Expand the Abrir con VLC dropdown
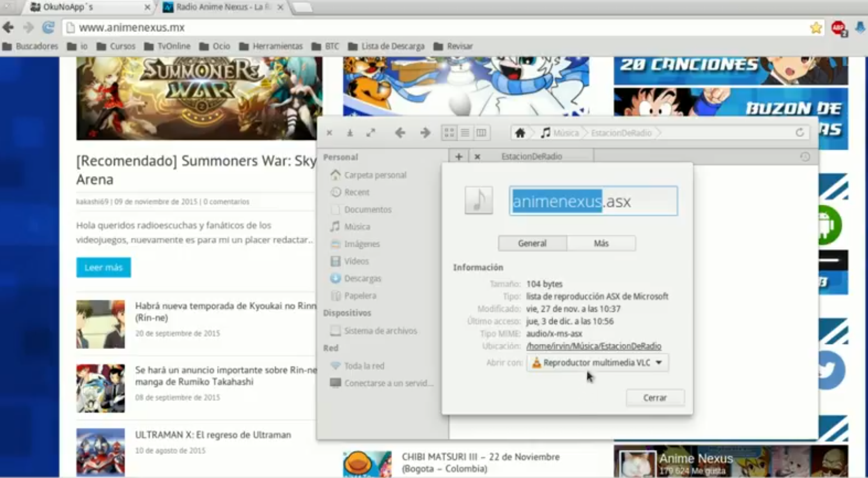The image size is (868, 478). [x=598, y=363]
